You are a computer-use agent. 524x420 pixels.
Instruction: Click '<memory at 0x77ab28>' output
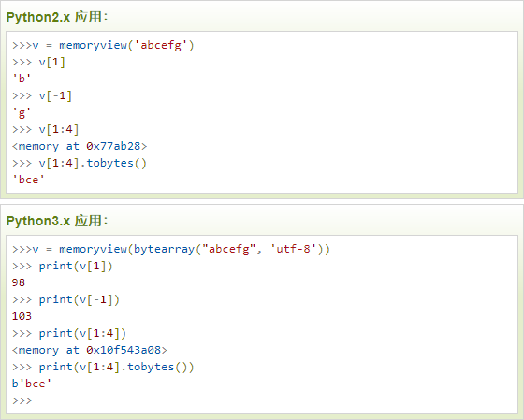pyautogui.click(x=80, y=146)
